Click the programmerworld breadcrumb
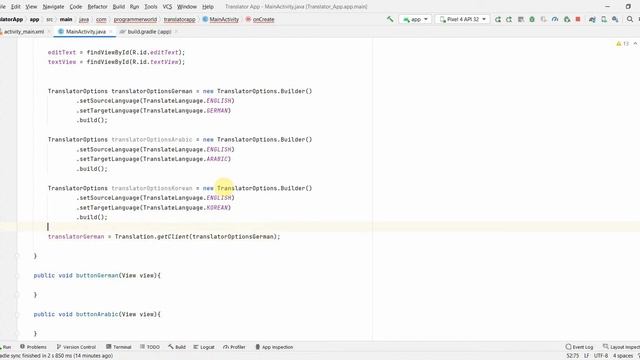This screenshot has width=640, height=360. 135,19
